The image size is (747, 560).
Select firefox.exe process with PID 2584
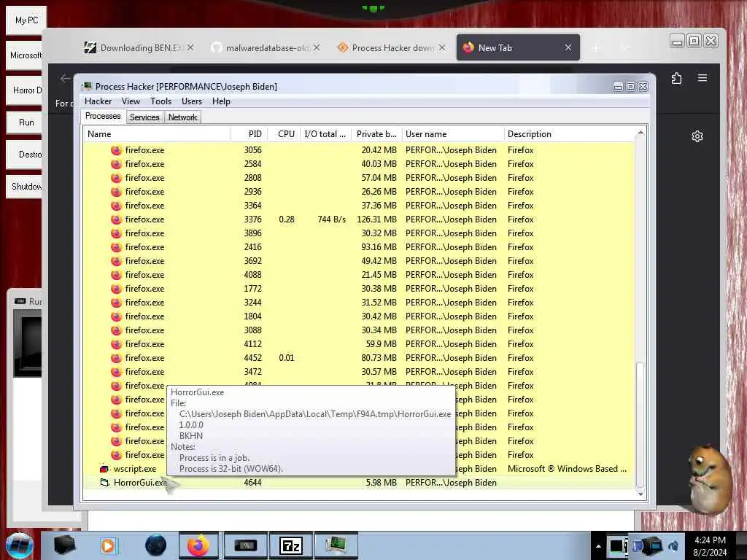[x=359, y=164]
